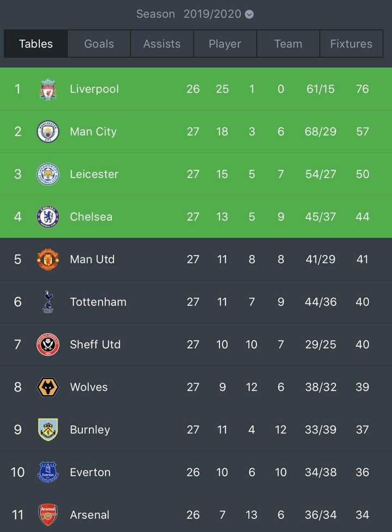Click the Man City club crest
The image size is (392, 532).
click(48, 132)
